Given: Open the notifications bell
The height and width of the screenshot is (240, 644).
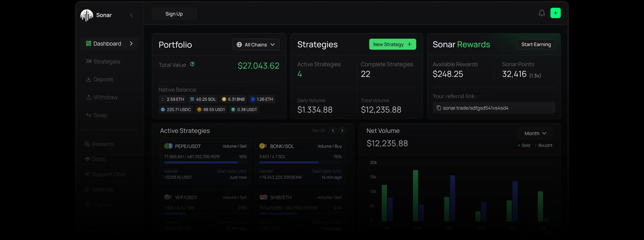Looking at the screenshot, I should pyautogui.click(x=541, y=13).
